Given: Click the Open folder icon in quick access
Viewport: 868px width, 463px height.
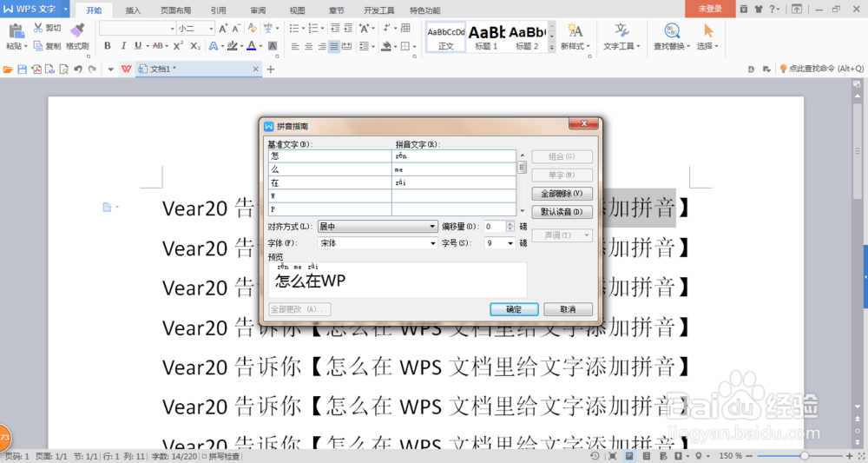Looking at the screenshot, I should pos(8,69).
